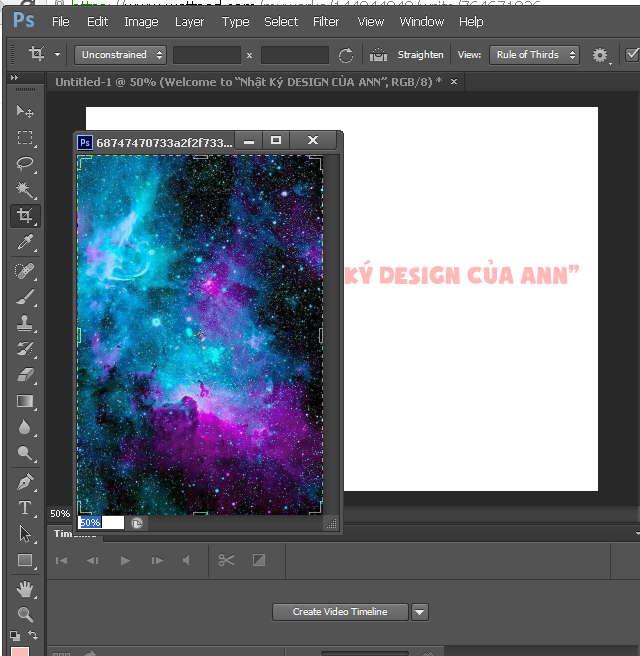Choose the Eyedropper tool
Image resolution: width=640 pixels, height=656 pixels.
(x=25, y=242)
